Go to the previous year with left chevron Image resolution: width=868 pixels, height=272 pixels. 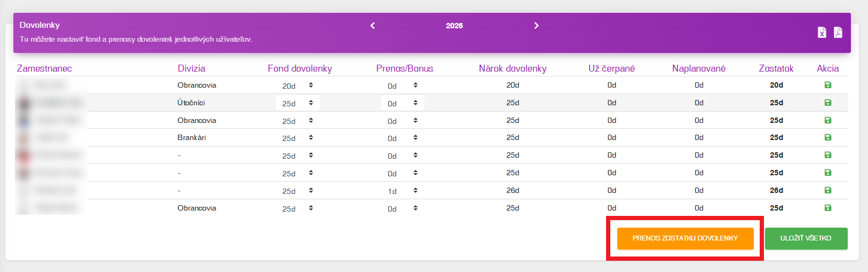click(x=372, y=26)
